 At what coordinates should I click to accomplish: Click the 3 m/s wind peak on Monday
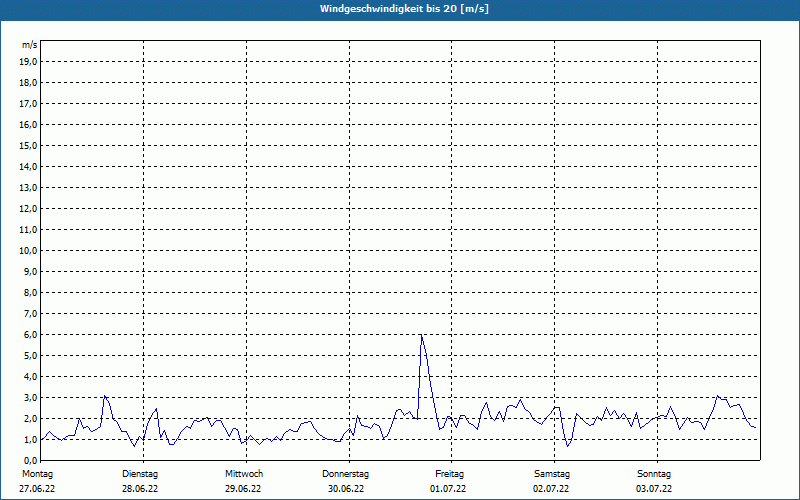pos(105,396)
